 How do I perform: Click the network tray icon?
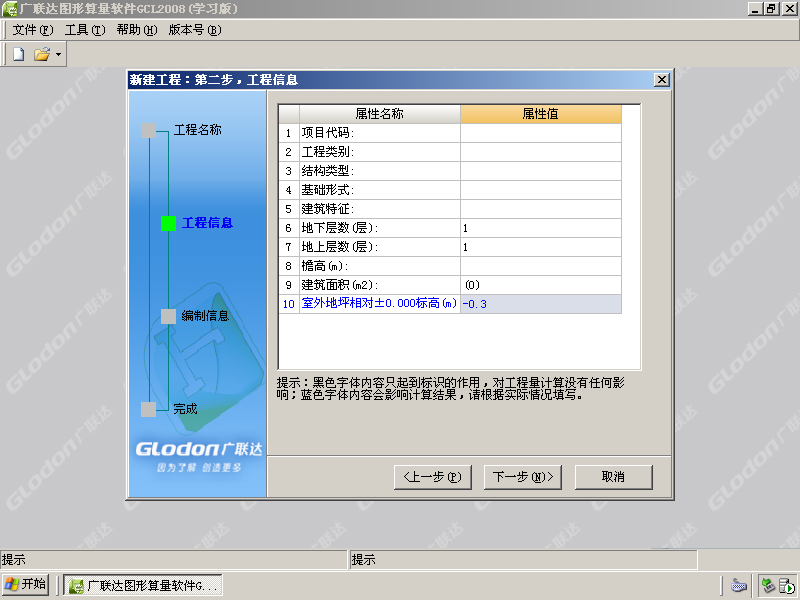(768, 585)
